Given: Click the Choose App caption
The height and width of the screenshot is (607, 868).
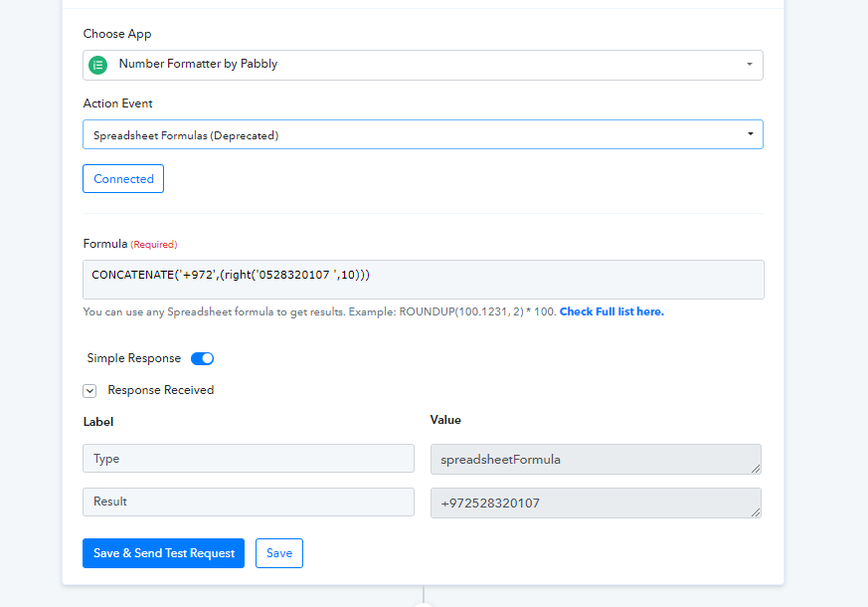Looking at the screenshot, I should [117, 34].
